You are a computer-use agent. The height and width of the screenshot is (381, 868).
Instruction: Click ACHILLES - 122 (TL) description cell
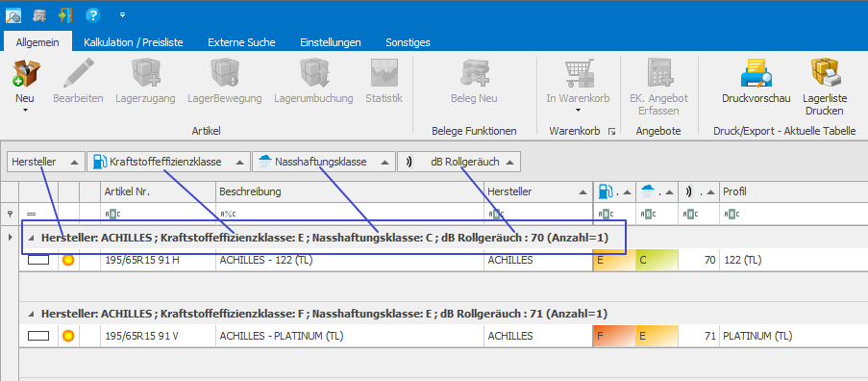click(350, 260)
